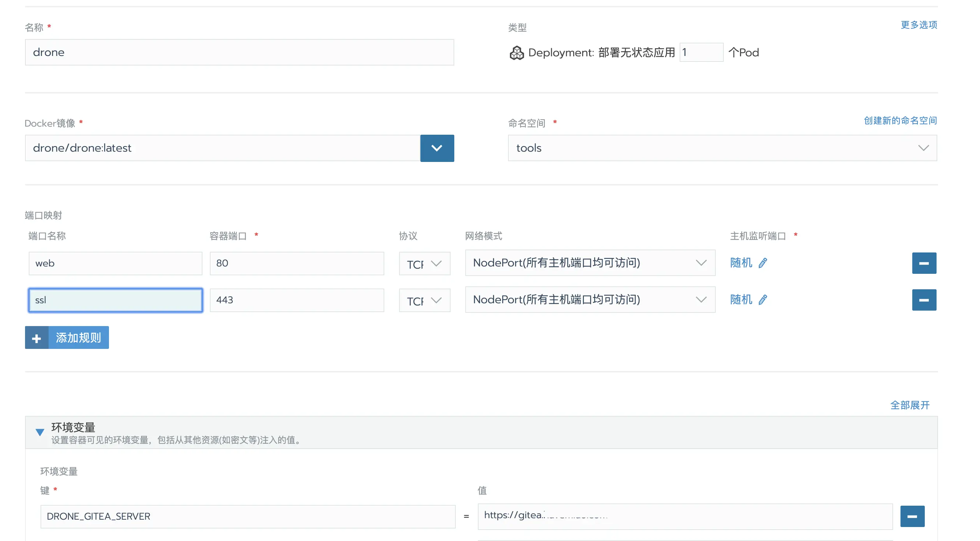The width and height of the screenshot is (980, 541).
Task: Click the plus icon on 添加规则
Action: pos(36,337)
